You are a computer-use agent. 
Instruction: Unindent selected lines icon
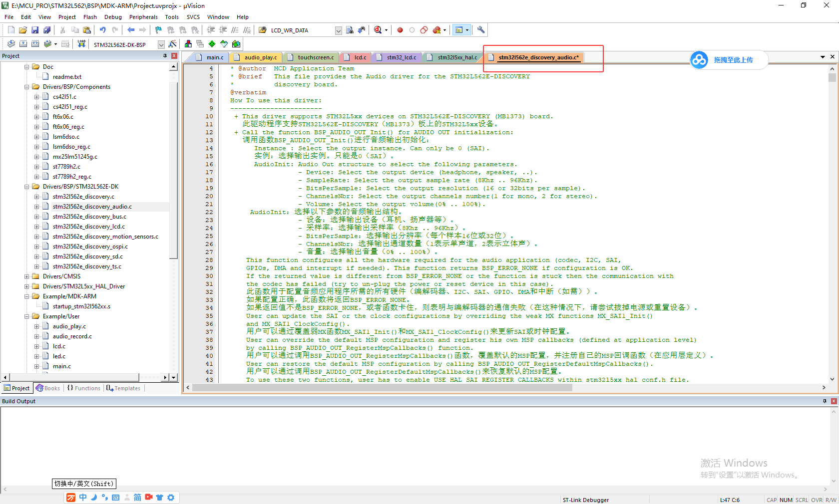(x=223, y=30)
